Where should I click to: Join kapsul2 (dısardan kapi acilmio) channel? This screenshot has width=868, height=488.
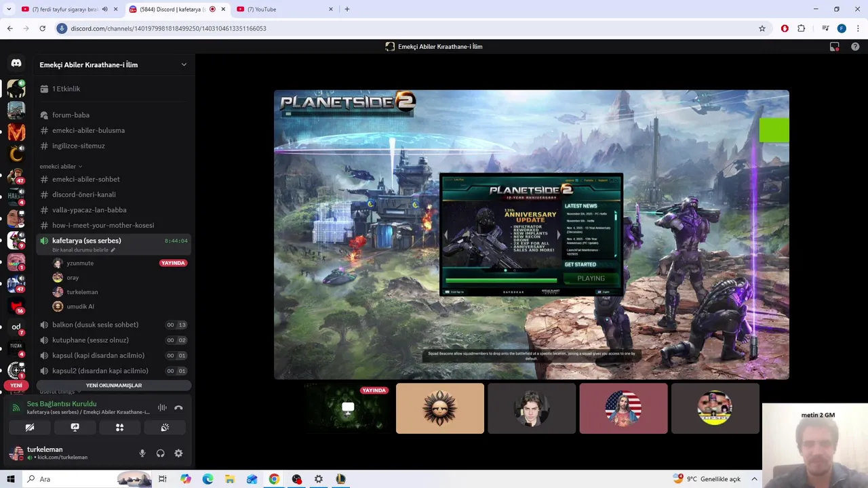[x=113, y=371]
